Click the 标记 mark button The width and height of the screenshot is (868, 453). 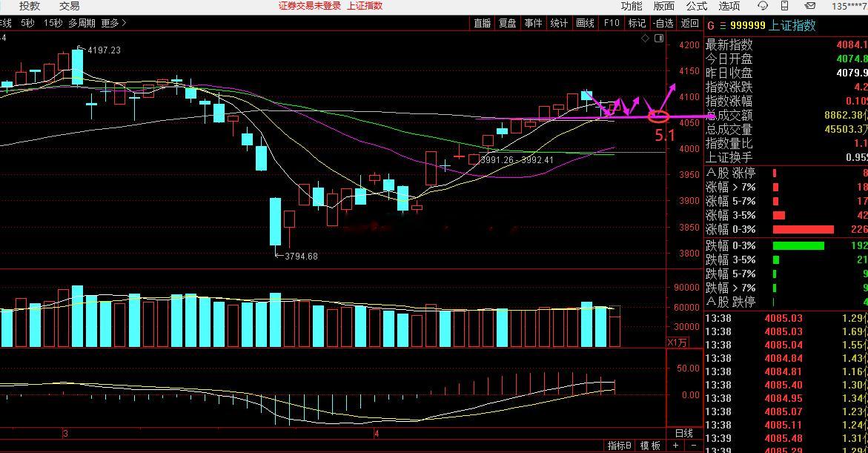(637, 23)
